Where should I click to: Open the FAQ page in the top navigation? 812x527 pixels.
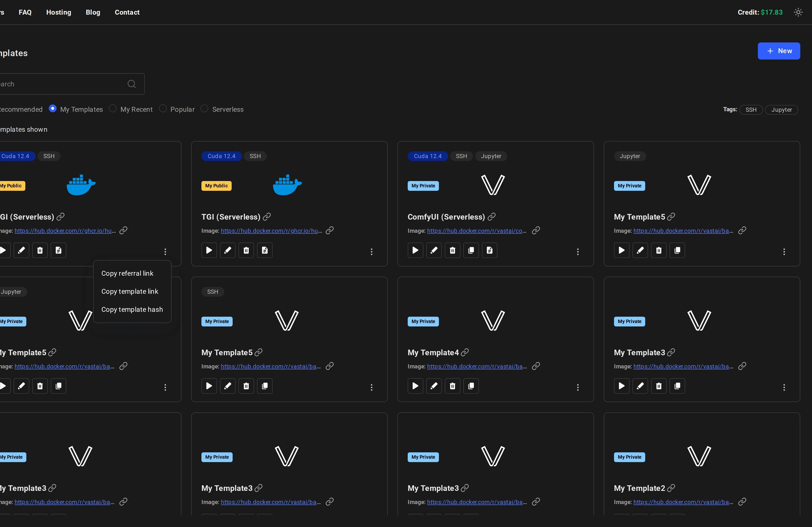click(x=25, y=12)
